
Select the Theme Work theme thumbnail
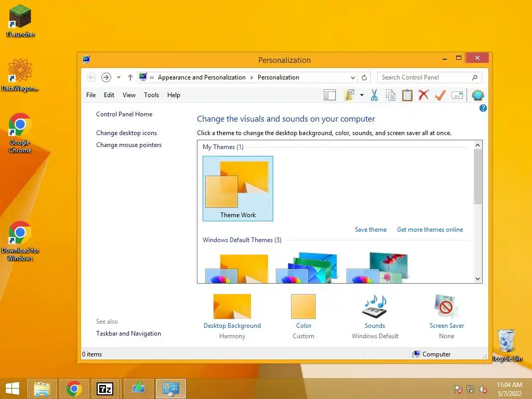[238, 189]
